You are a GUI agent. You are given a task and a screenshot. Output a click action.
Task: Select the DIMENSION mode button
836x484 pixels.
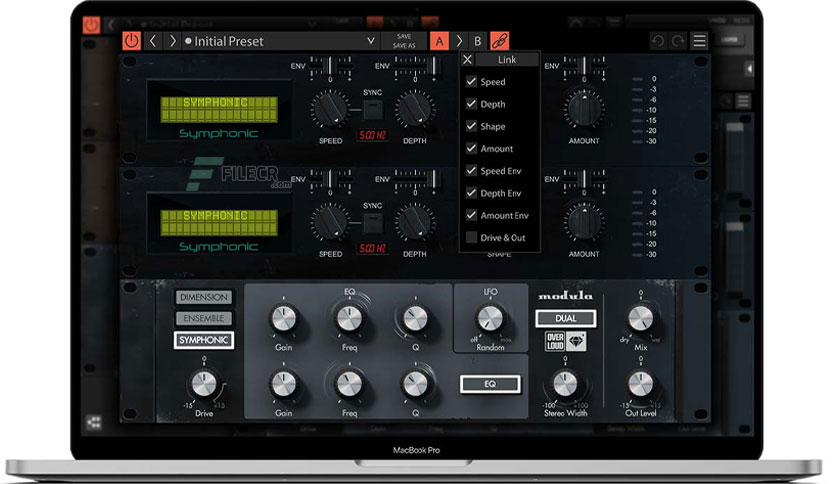(x=204, y=297)
